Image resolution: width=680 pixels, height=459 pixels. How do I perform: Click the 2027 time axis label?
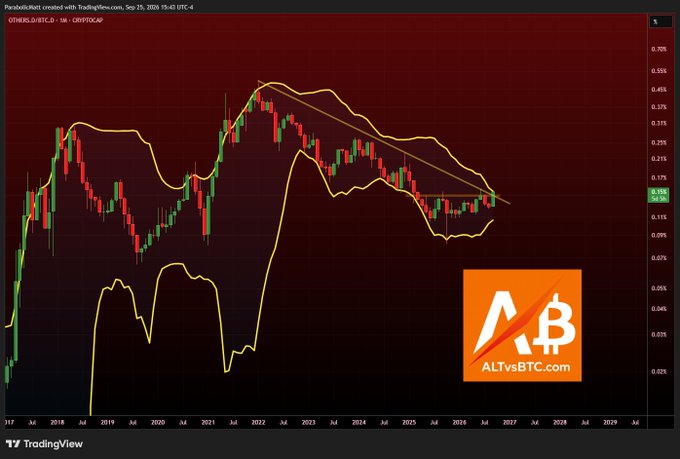(x=510, y=422)
